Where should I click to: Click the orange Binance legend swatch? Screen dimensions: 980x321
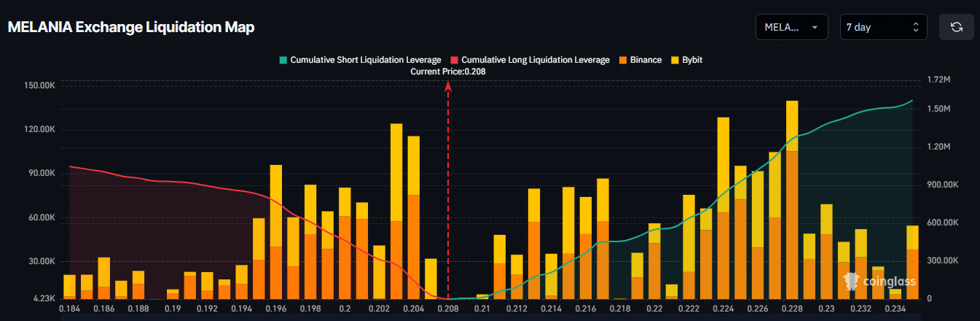(x=624, y=60)
